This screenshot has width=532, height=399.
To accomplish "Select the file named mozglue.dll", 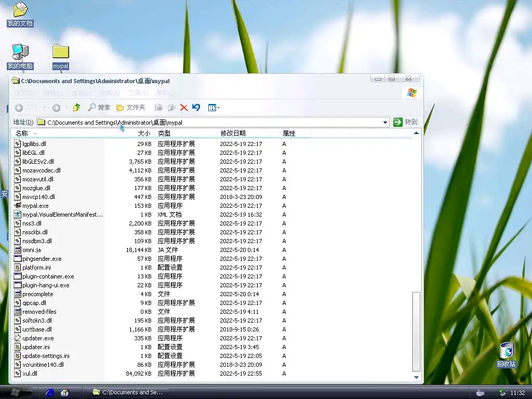I will (x=36, y=188).
